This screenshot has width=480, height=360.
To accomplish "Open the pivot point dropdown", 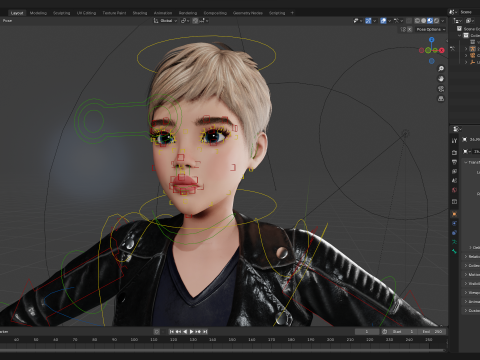I will 185,21.
